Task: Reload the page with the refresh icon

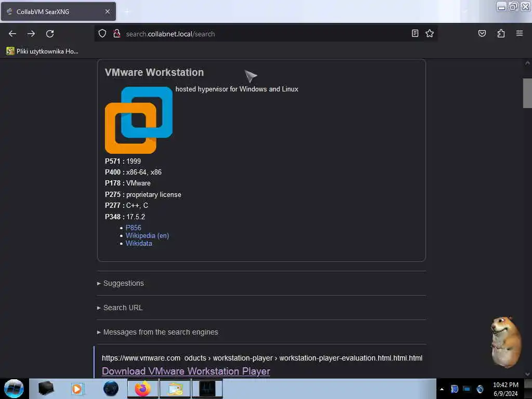Action: (x=50, y=34)
